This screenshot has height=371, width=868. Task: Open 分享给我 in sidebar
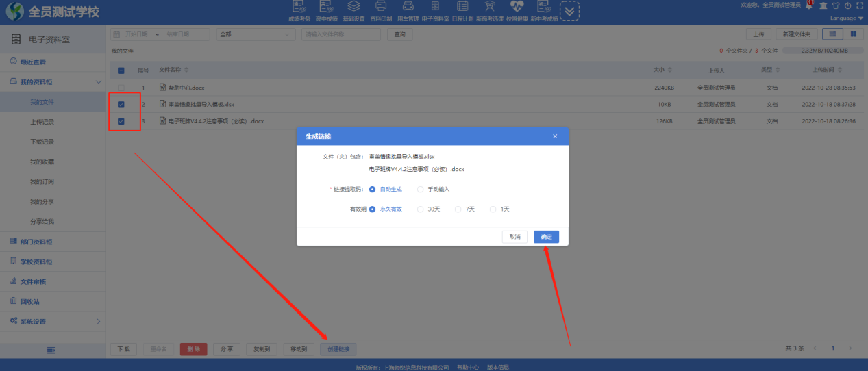click(53, 221)
